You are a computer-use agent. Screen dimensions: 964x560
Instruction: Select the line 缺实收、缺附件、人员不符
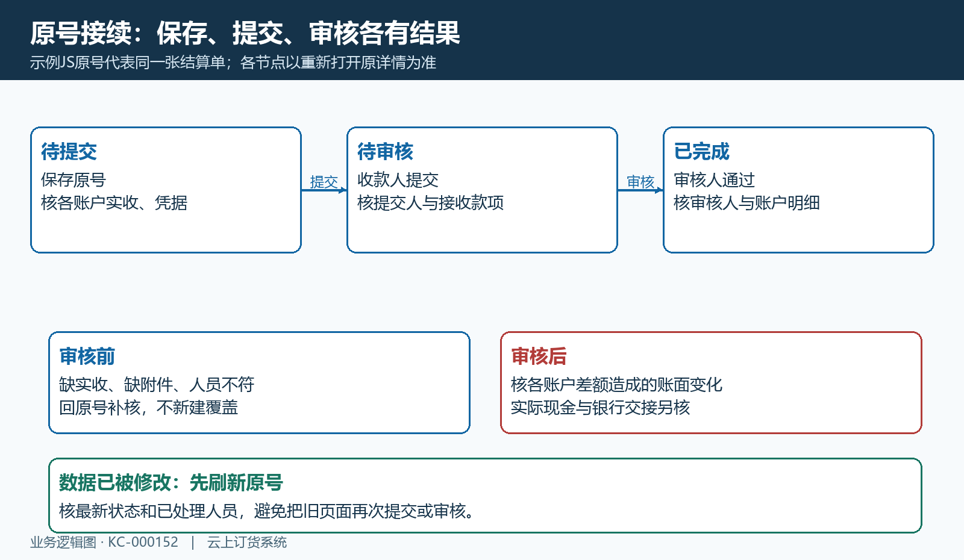[x=157, y=384]
